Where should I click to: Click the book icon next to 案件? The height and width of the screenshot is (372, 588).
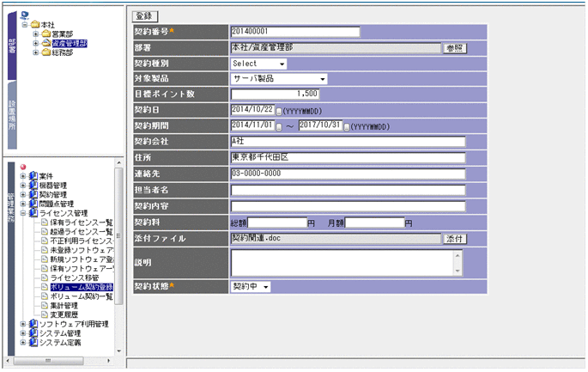[33, 175]
